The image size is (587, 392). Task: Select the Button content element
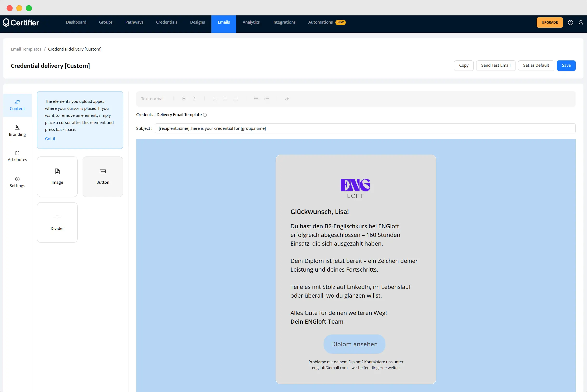pos(103,176)
